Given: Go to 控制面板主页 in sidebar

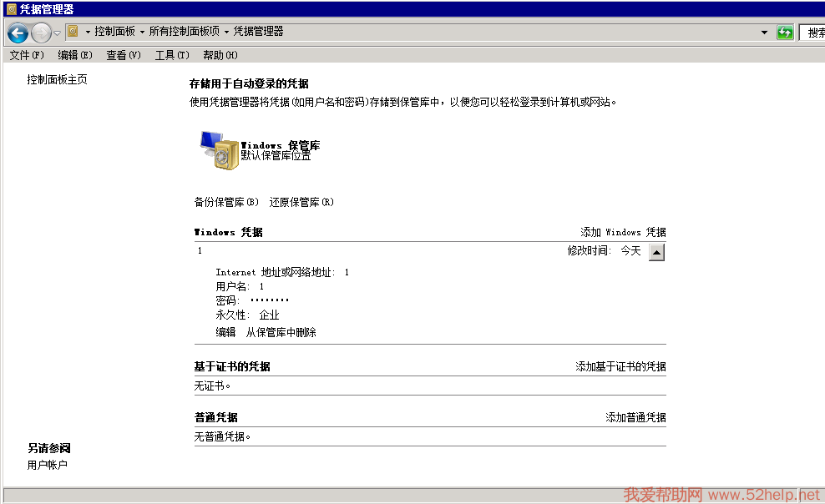Looking at the screenshot, I should pyautogui.click(x=57, y=80).
